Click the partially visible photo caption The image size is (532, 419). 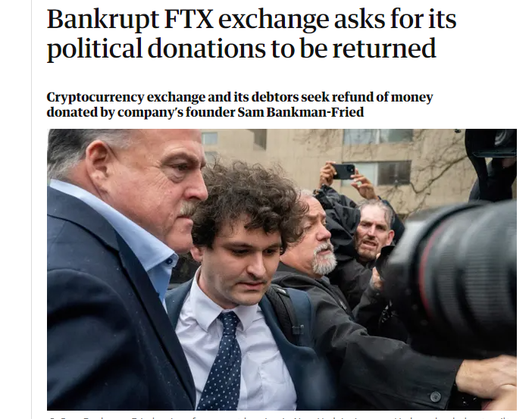tap(282, 417)
